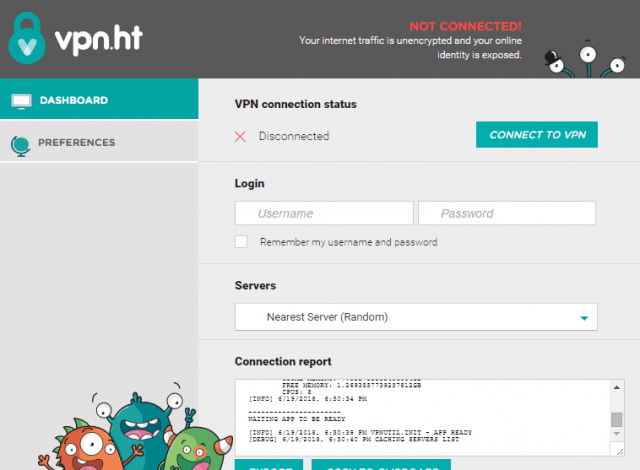640x470 pixels.
Task: Click the Connection report scrollbar thumb
Action: [616, 419]
